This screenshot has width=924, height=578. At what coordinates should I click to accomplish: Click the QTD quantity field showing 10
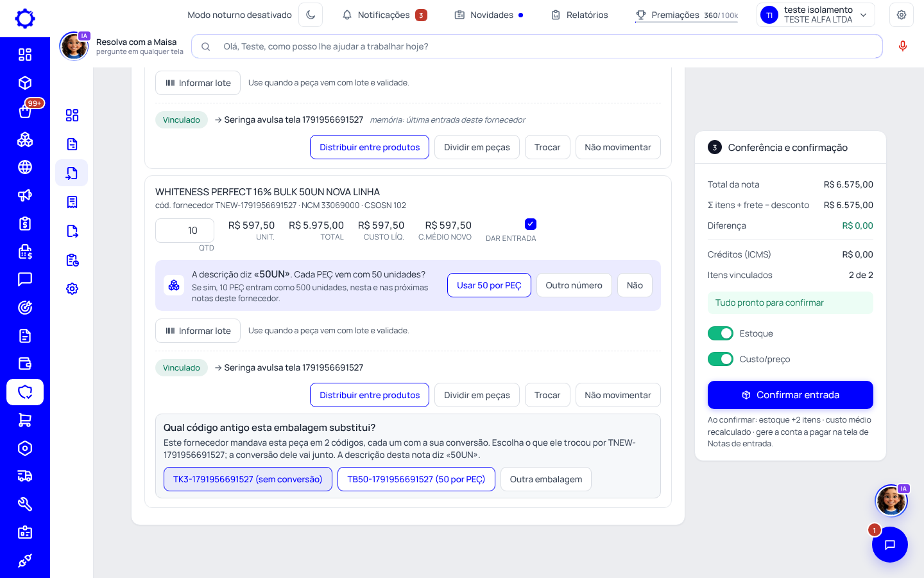click(185, 231)
